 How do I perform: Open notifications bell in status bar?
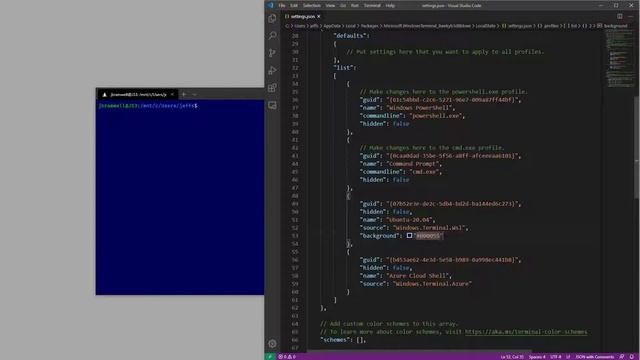point(631,357)
